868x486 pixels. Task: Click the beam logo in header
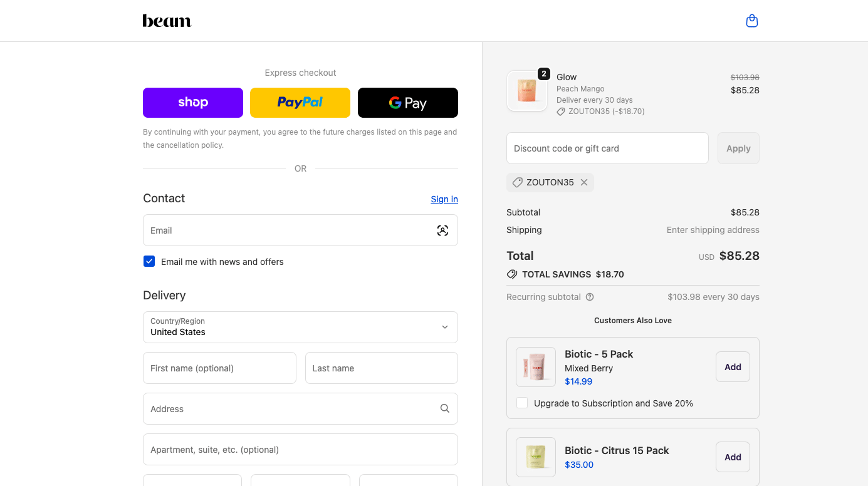[167, 21]
